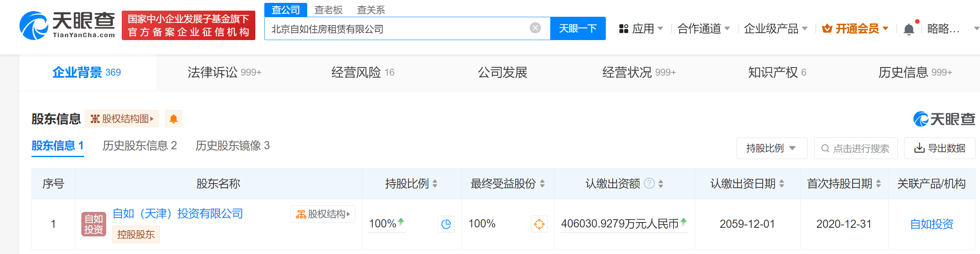
Task: Switch to 查关系 search tab
Action: [x=371, y=10]
